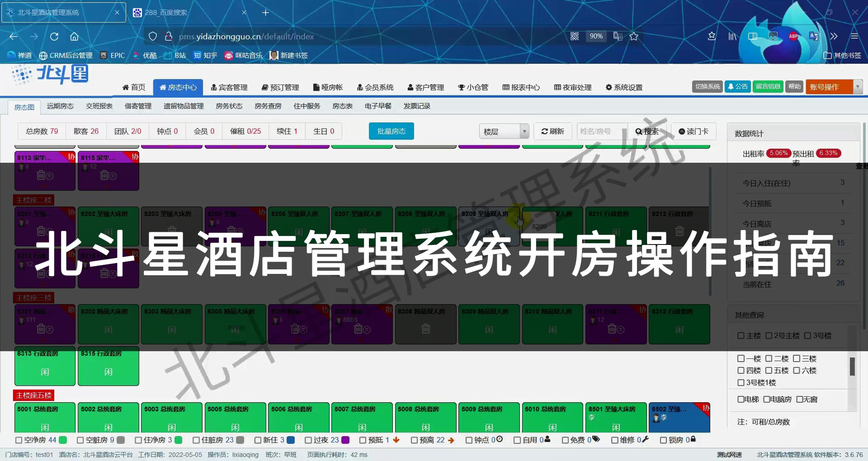
Task: Toggle the sidebar view icon
Action: click(753, 36)
